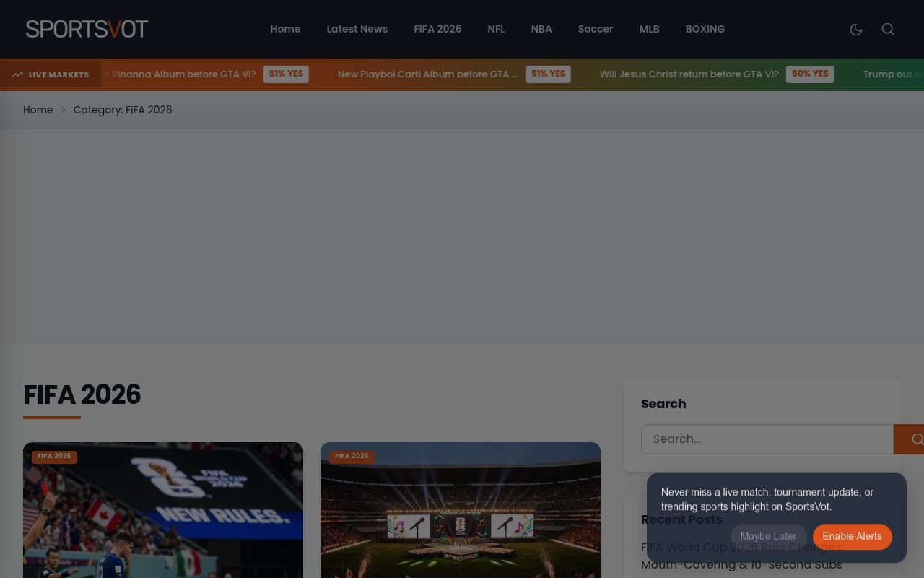Image resolution: width=924 pixels, height=578 pixels.
Task: Open the FIFA 2026 nav item
Action: pos(437,29)
